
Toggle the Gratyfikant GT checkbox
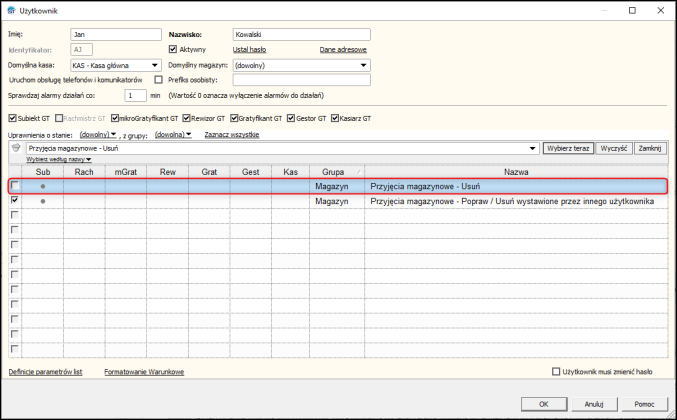click(234, 118)
